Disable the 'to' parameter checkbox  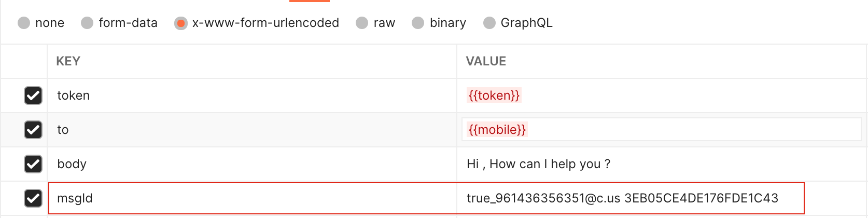coord(33,130)
